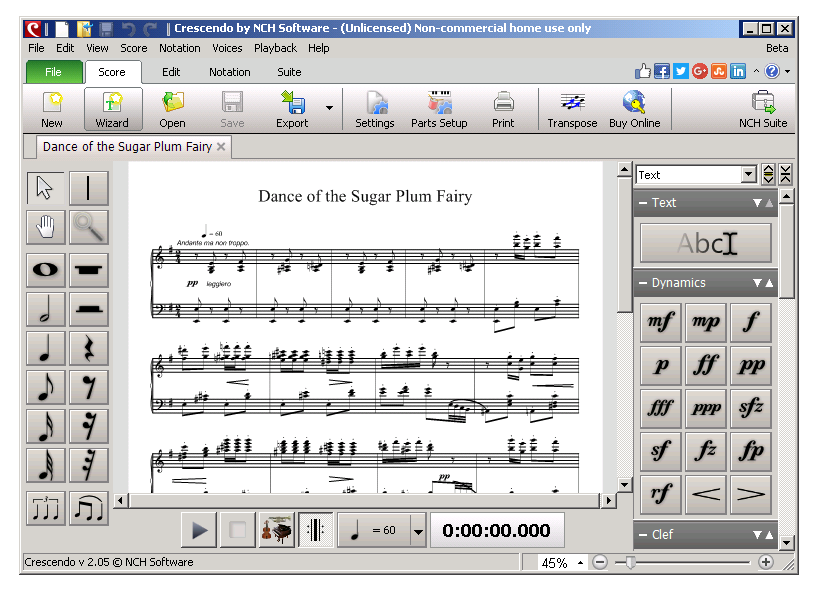This screenshot has width=815, height=592.
Task: Insert fortepiano fp dynamic
Action: tap(751, 451)
